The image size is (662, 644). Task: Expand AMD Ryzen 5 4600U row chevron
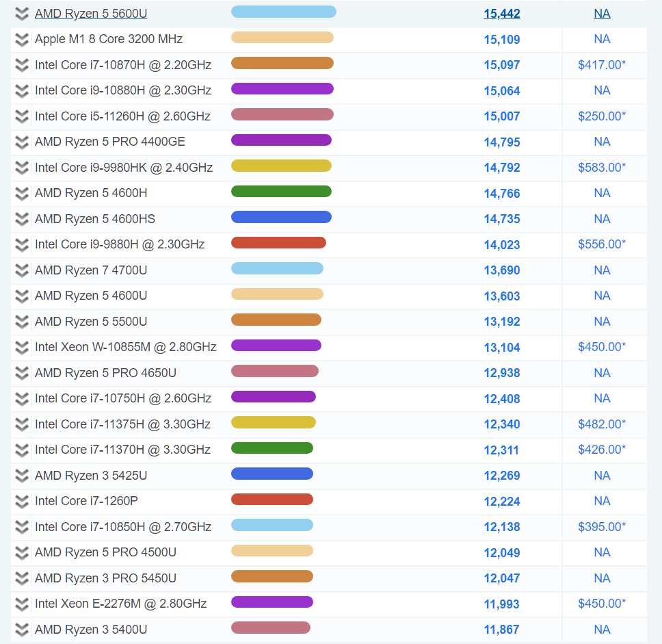click(x=21, y=296)
